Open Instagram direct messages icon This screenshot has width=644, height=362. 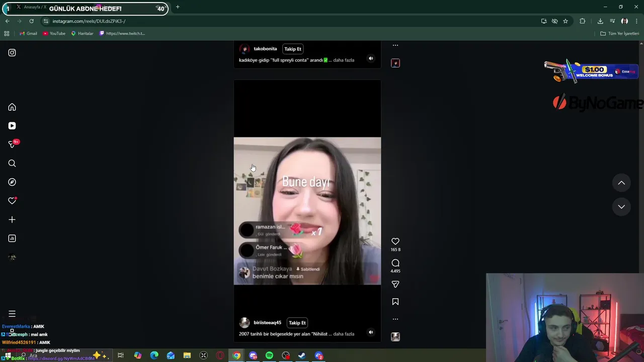(12, 144)
